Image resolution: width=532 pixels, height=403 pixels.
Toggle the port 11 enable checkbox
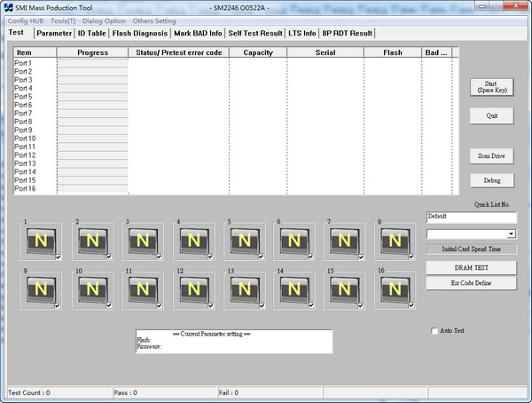(x=159, y=306)
